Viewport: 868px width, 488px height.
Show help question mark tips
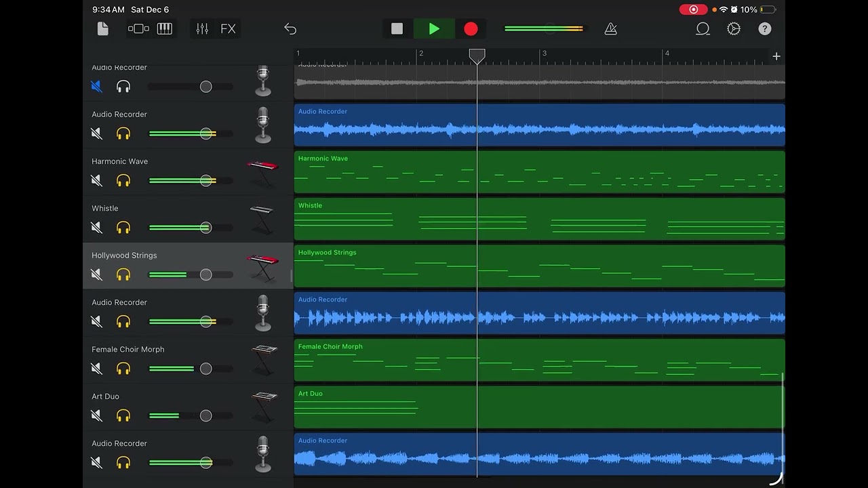[765, 28]
